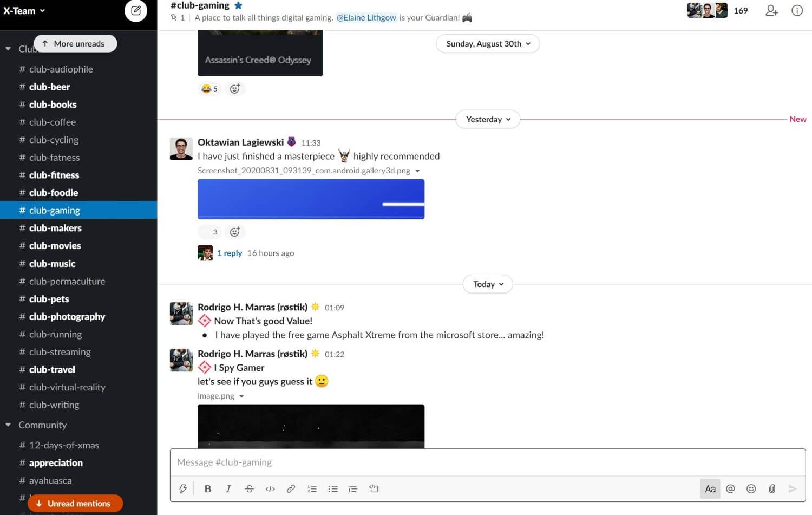812x515 pixels.
Task: Open the Yesterday date dropdown
Action: click(x=488, y=119)
